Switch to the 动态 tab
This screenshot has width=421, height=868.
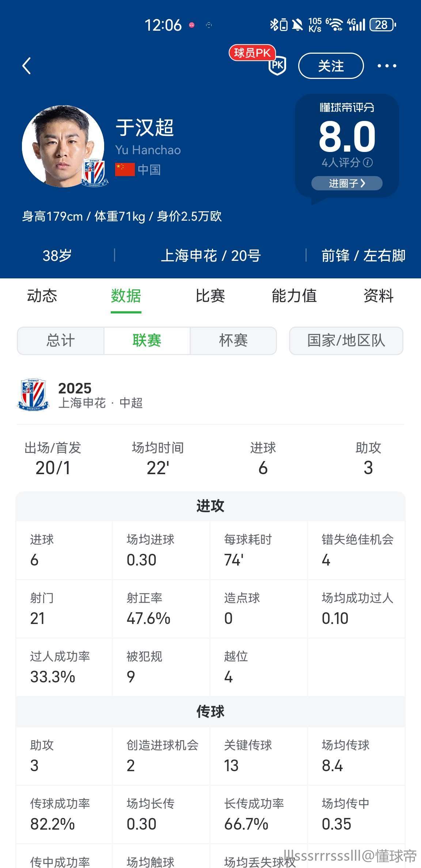pyautogui.click(x=42, y=296)
